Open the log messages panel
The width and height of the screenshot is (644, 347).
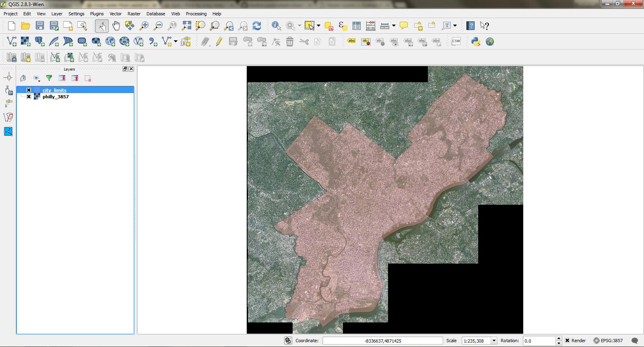point(635,341)
